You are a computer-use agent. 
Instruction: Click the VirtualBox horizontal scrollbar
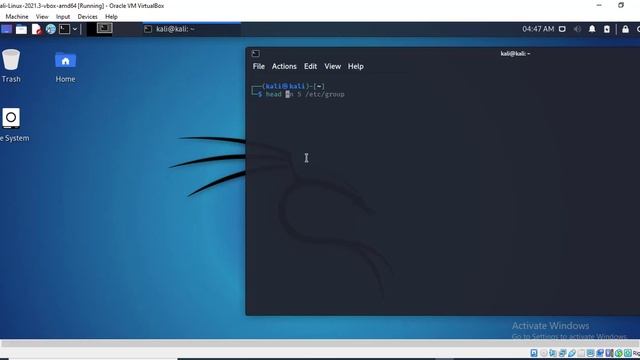tap(320, 344)
